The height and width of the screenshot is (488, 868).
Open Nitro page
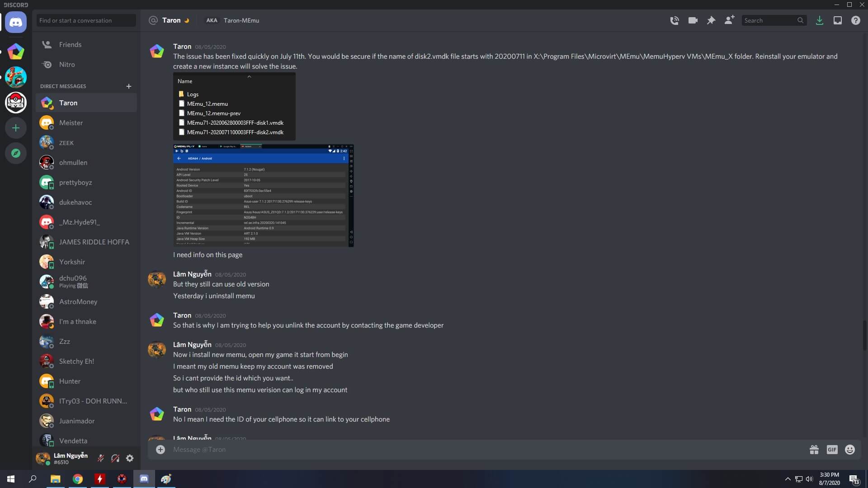point(86,65)
